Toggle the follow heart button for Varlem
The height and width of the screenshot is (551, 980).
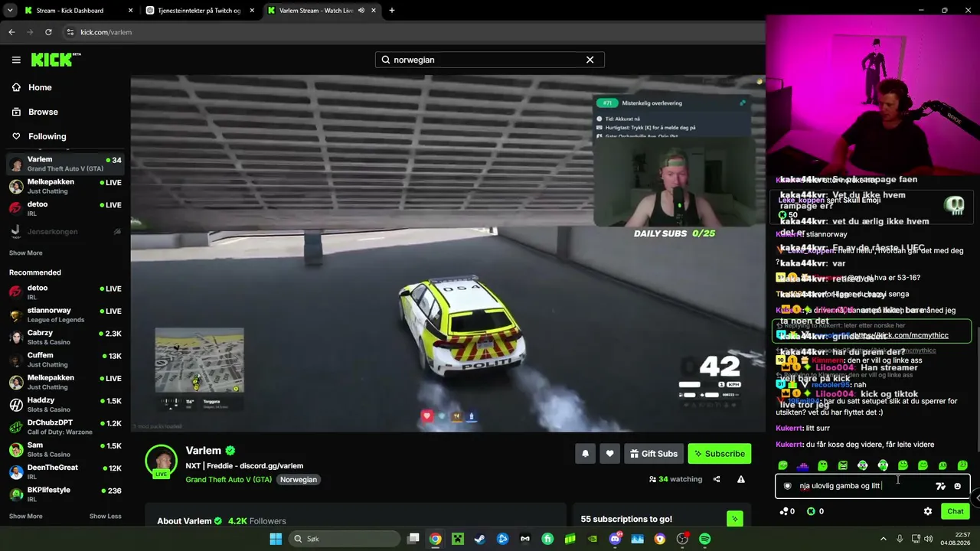pyautogui.click(x=609, y=454)
